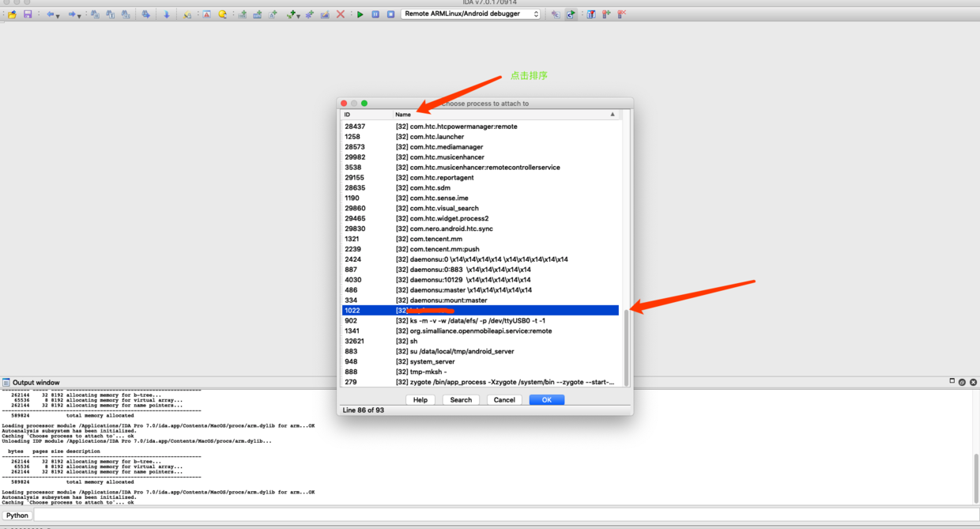The image size is (980, 529).
Task: Select the zygote /bin/app_process row
Action: (x=481, y=382)
